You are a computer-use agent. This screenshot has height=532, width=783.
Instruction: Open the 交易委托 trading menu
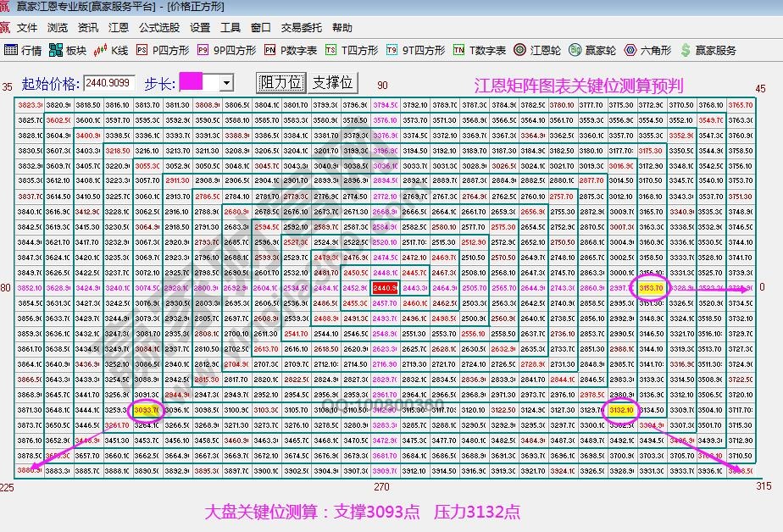click(x=301, y=27)
